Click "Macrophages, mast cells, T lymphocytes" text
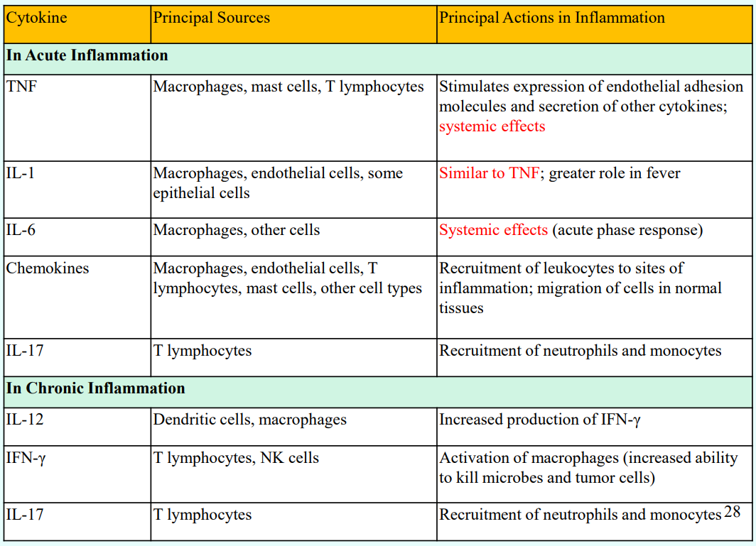 (x=288, y=87)
